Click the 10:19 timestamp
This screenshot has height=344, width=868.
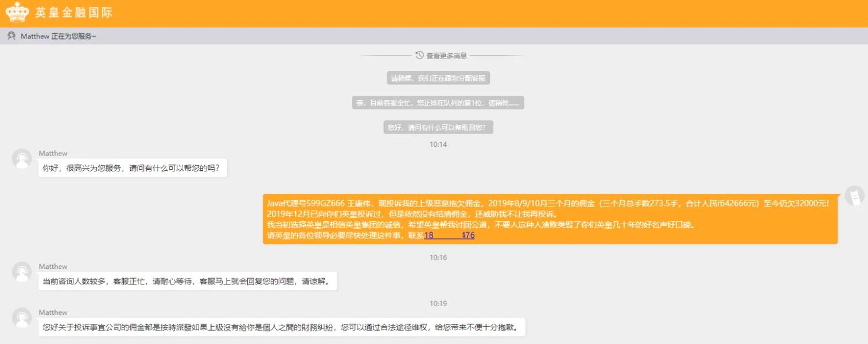click(438, 303)
